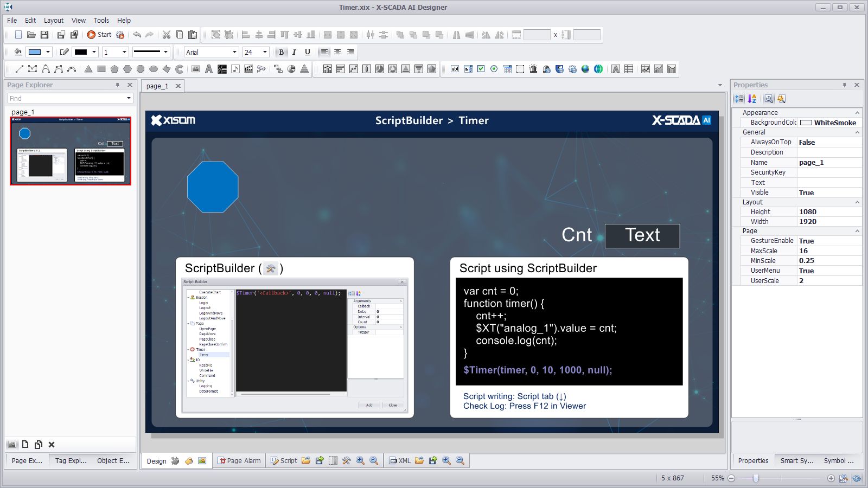Save the project using the floppy icon
This screenshot has height=488, width=868.
point(44,35)
